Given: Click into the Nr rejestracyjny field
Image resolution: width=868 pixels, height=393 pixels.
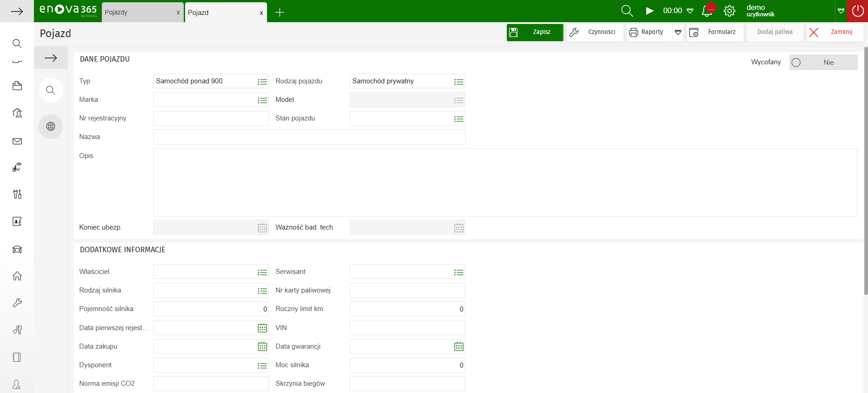Looking at the screenshot, I should [211, 119].
